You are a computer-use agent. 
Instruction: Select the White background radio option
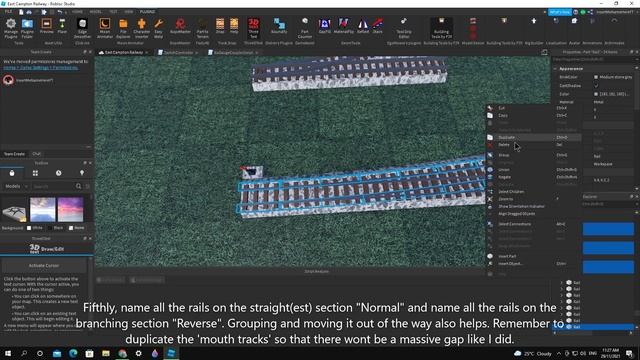pos(29,228)
